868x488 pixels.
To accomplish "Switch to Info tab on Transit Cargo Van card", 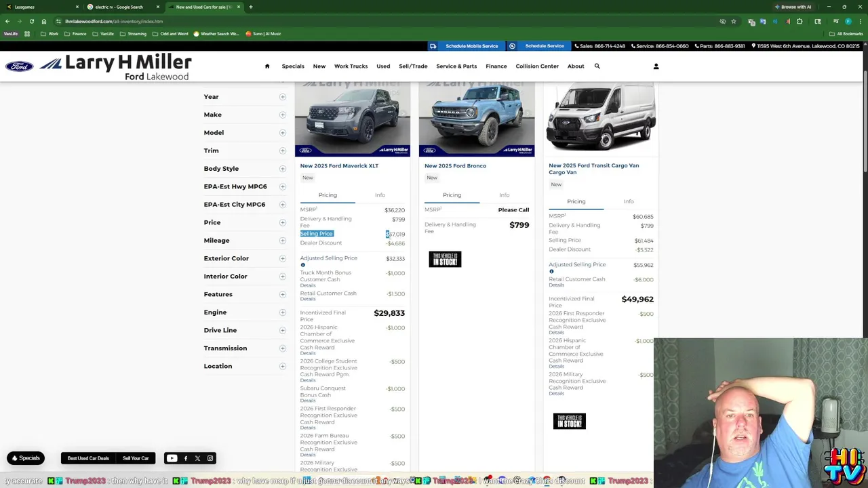I will click(x=629, y=201).
